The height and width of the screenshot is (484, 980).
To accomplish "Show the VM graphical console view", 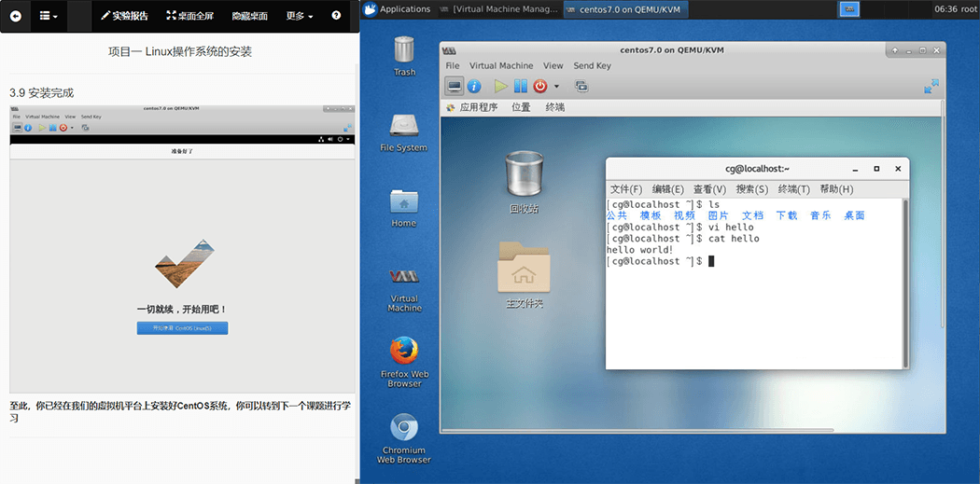I will tap(455, 86).
